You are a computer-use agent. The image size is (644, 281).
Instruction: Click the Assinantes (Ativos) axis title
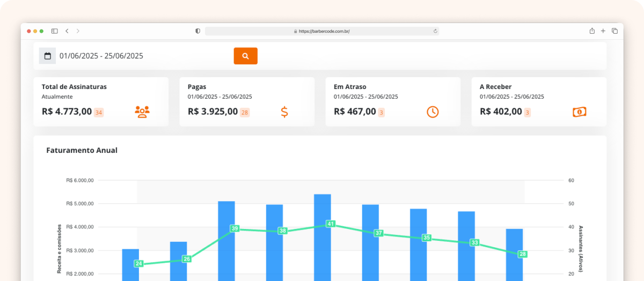coord(581,249)
